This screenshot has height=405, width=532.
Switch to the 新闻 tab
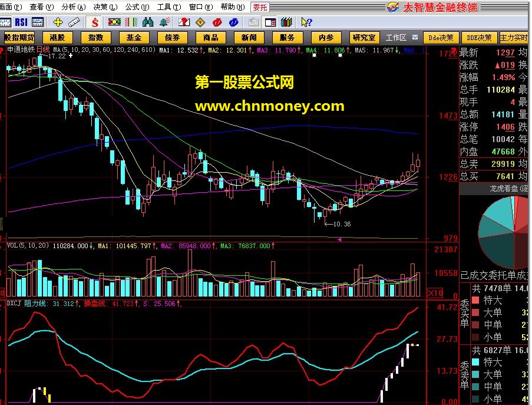coord(249,37)
